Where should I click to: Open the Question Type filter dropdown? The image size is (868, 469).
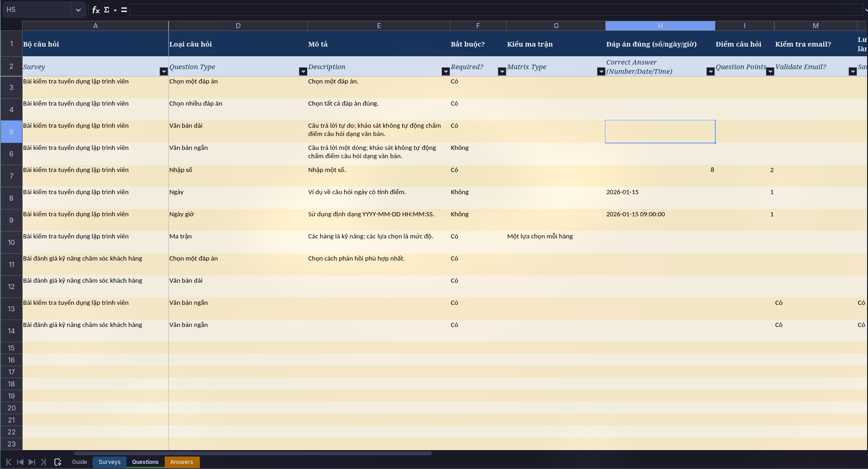[x=303, y=71]
